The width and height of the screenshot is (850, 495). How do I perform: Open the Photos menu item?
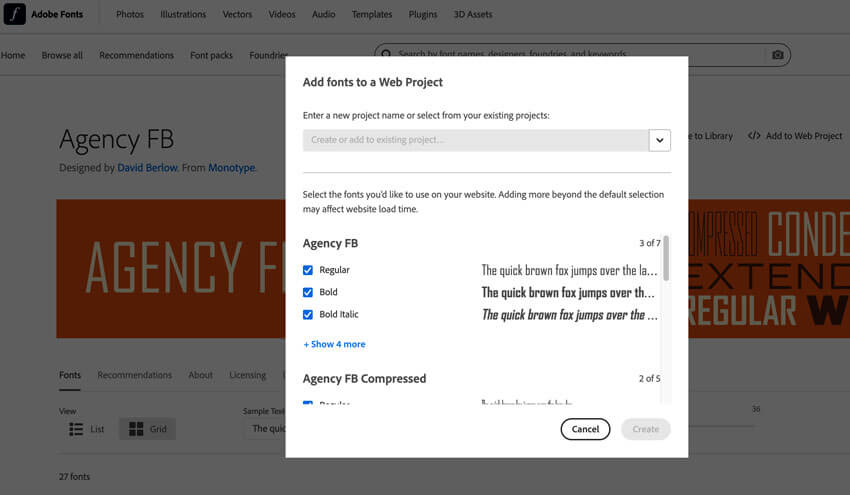130,14
